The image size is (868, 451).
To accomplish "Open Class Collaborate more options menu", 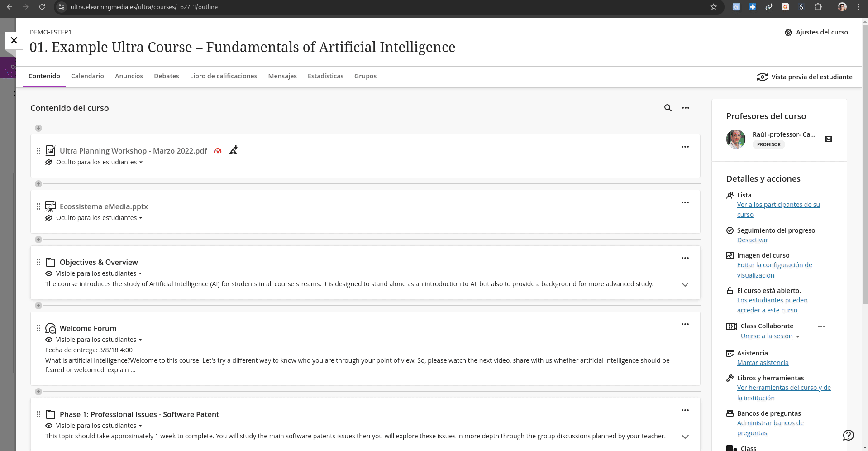I will pyautogui.click(x=821, y=326).
